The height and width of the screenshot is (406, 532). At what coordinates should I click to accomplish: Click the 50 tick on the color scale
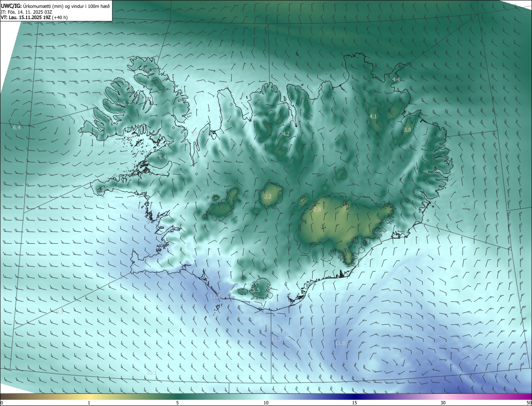529,403
